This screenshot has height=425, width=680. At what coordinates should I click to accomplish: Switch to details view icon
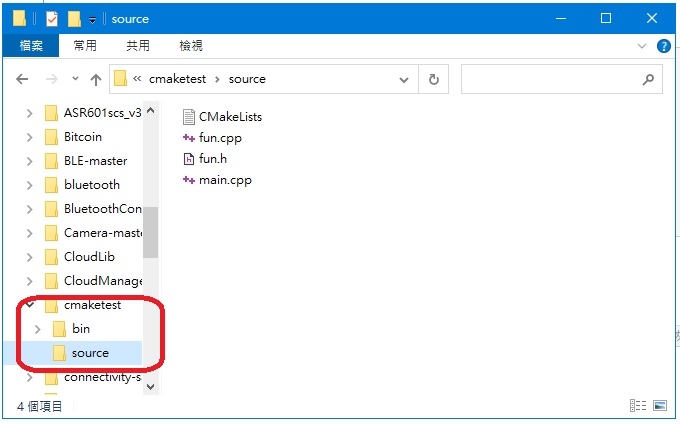pyautogui.click(x=637, y=406)
